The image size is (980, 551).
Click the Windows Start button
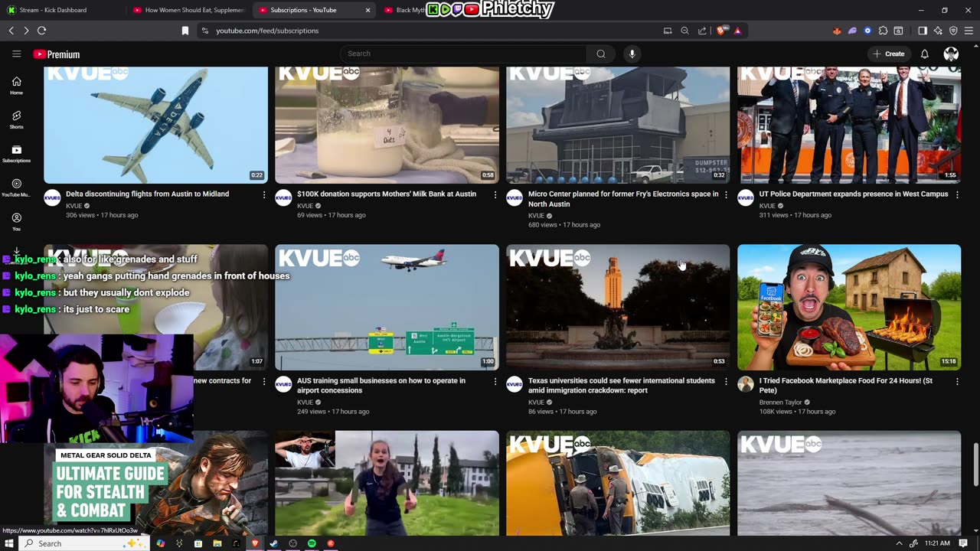(9, 543)
